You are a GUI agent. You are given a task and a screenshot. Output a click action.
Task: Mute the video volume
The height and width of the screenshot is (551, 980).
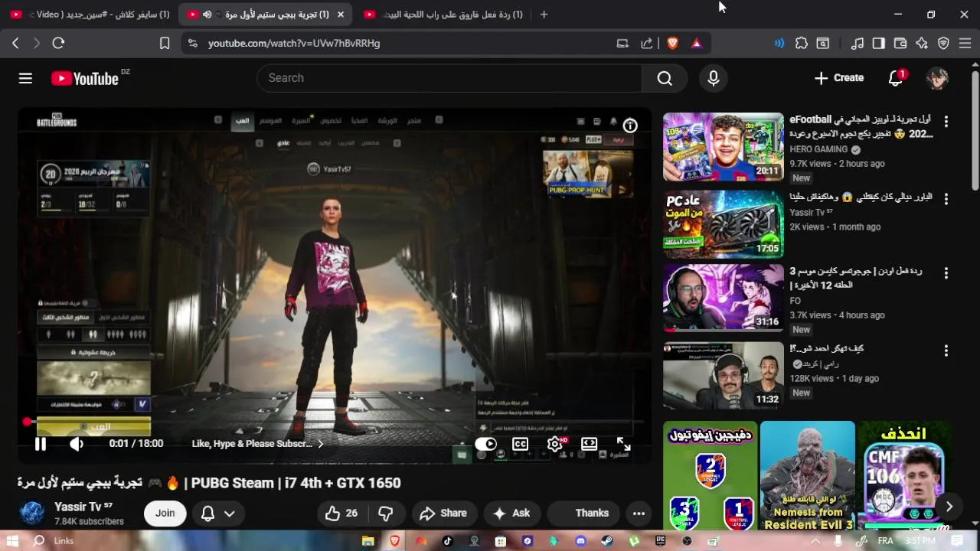point(77,444)
